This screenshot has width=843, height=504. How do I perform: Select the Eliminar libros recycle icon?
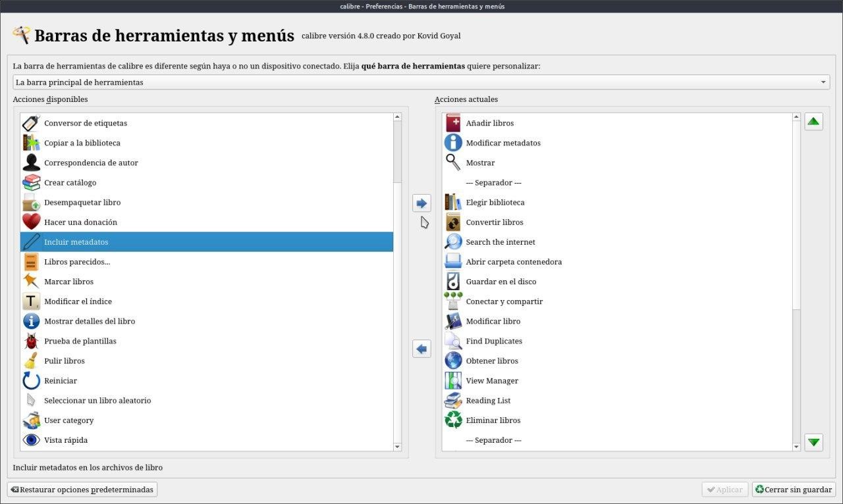pyautogui.click(x=453, y=420)
